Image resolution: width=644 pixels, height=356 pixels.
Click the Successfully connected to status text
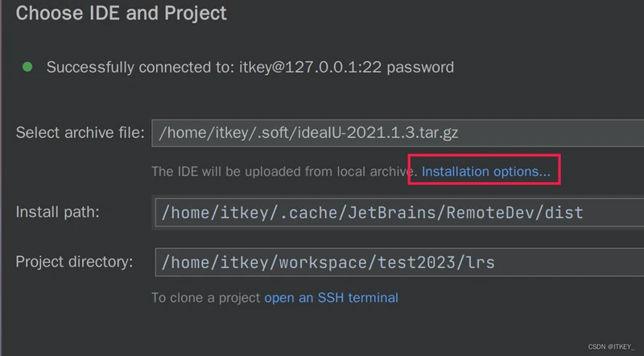pos(250,67)
